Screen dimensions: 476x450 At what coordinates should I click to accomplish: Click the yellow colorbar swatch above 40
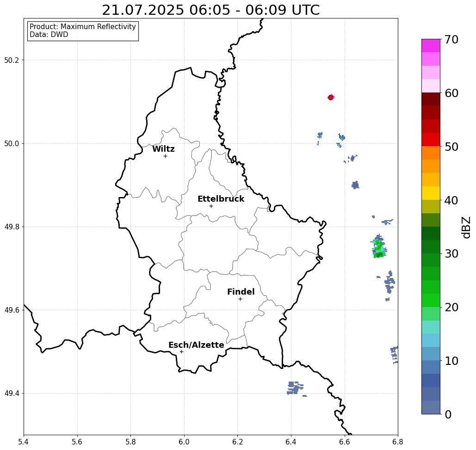coord(431,193)
